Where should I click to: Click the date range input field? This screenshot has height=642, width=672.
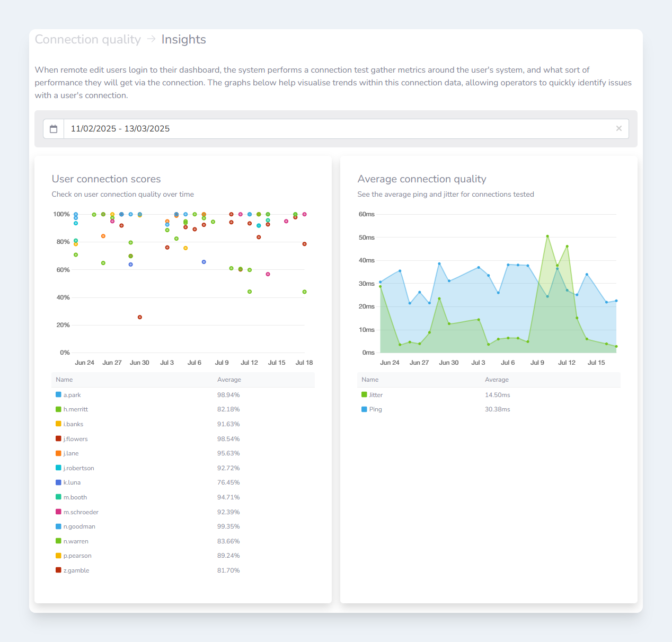pyautogui.click(x=339, y=129)
